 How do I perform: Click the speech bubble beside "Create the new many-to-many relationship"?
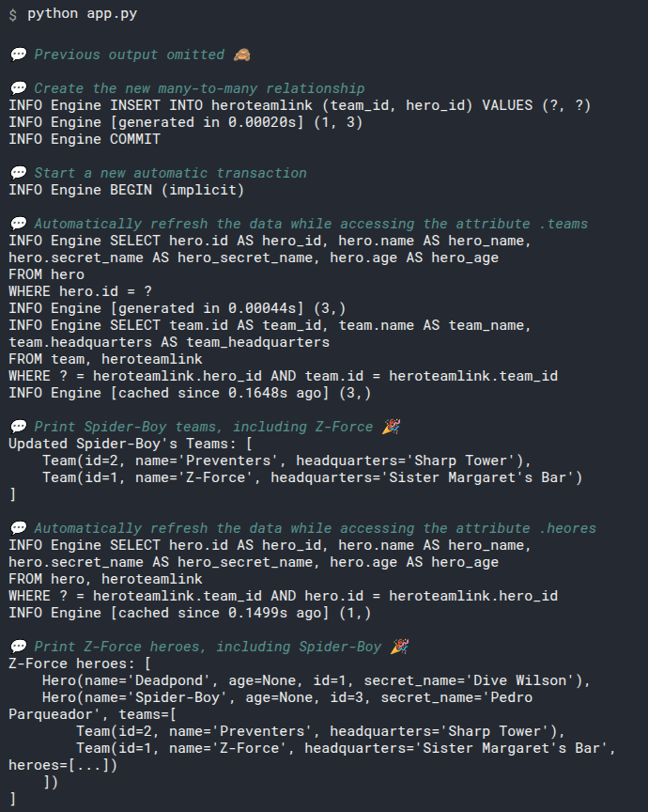(18, 88)
